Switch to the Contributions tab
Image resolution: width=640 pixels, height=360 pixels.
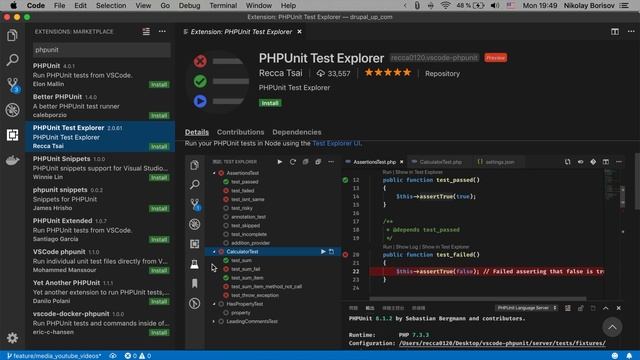click(240, 132)
